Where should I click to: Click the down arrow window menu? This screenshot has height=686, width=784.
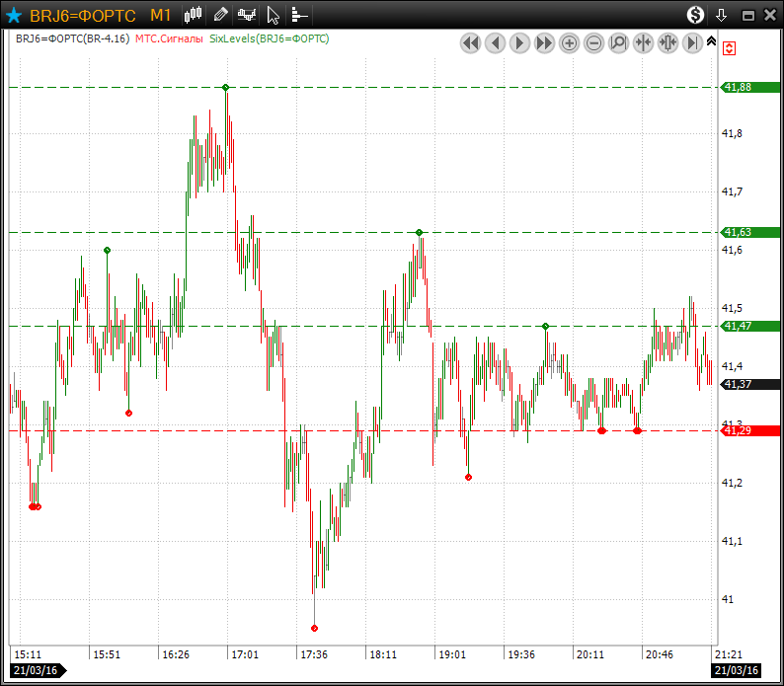(x=722, y=15)
